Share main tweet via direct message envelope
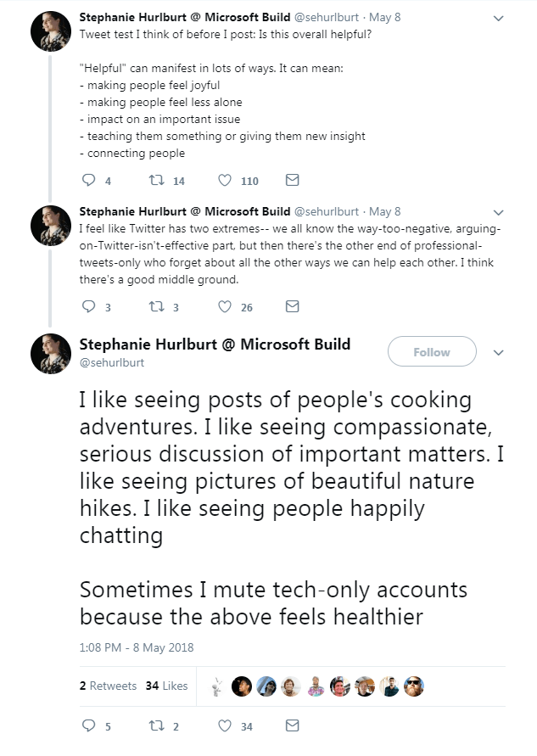The height and width of the screenshot is (756, 537). pos(292,726)
